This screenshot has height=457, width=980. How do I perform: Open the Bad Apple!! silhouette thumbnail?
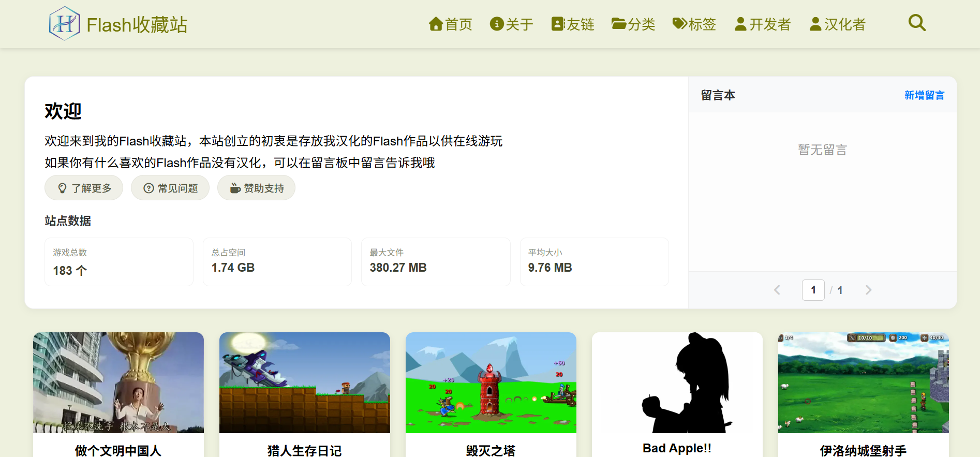click(677, 382)
